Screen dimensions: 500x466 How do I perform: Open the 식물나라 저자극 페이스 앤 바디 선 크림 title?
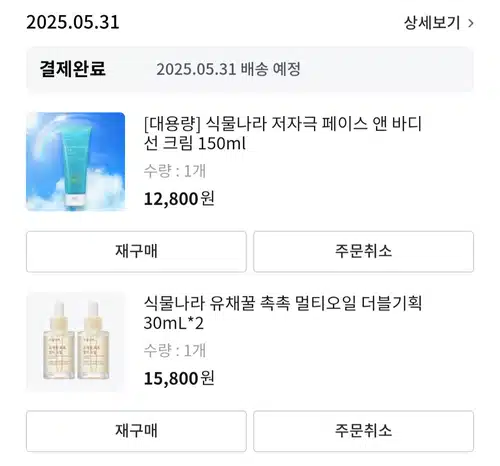coord(283,133)
